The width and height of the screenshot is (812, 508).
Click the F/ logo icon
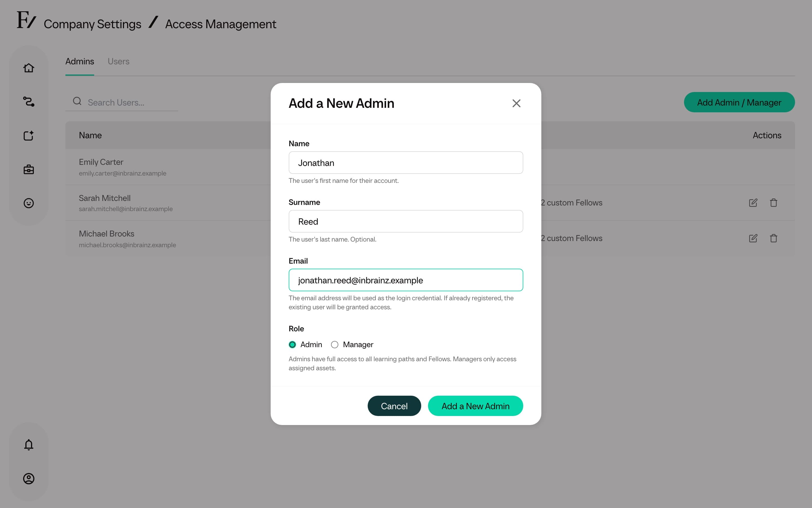27,20
